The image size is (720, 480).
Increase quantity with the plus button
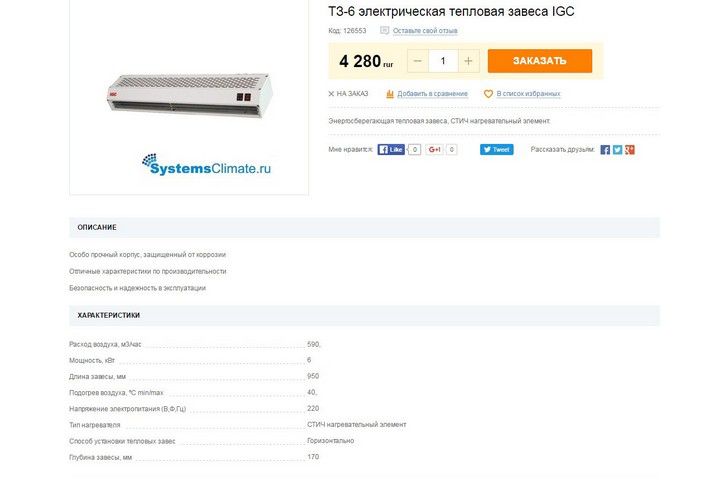tap(468, 61)
